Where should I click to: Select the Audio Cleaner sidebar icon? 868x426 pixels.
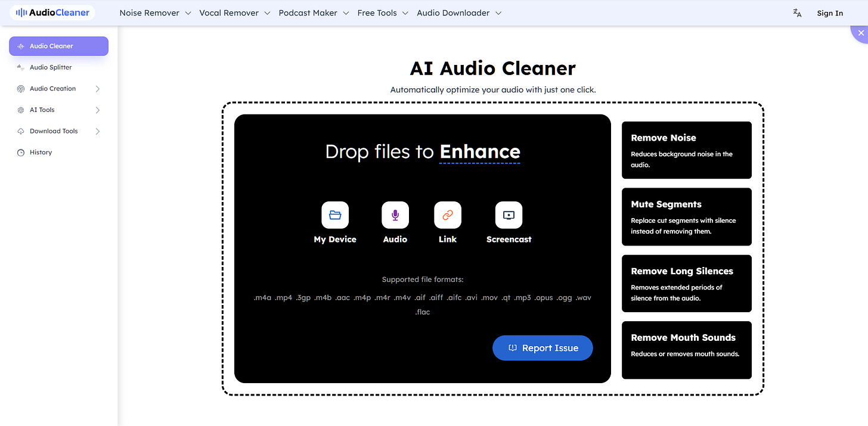(21, 46)
